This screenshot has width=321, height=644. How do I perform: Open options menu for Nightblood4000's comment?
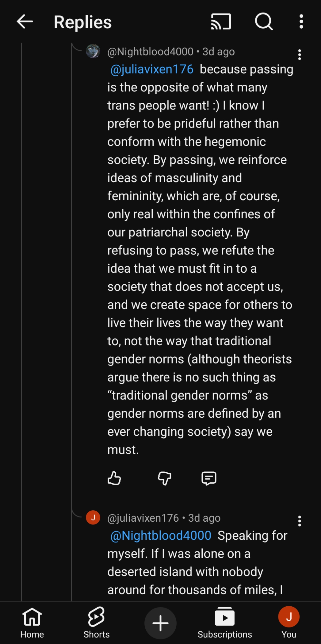click(x=299, y=55)
